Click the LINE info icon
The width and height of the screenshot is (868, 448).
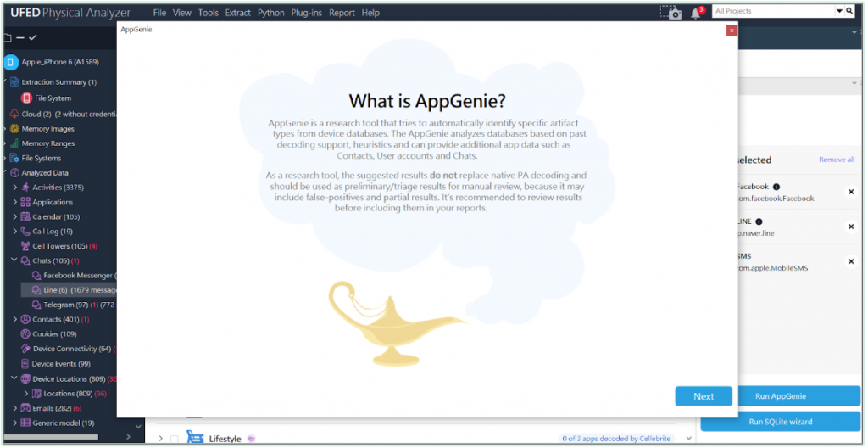point(759,221)
